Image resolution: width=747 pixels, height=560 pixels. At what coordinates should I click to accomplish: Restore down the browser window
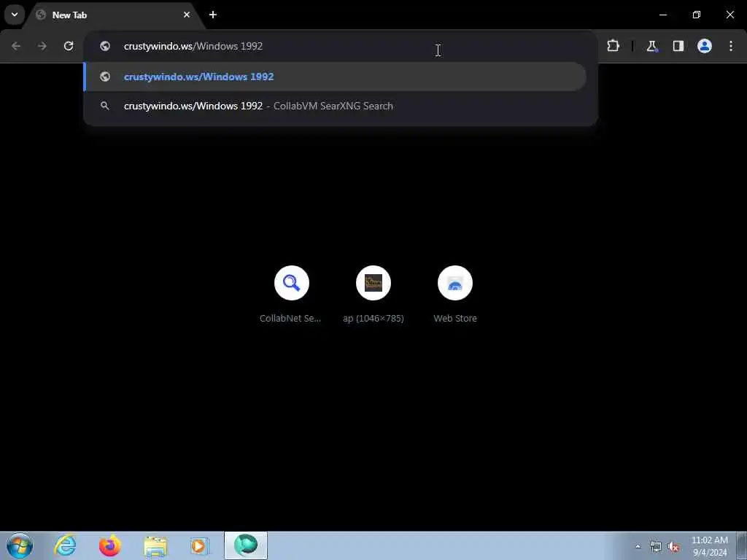pos(697,15)
